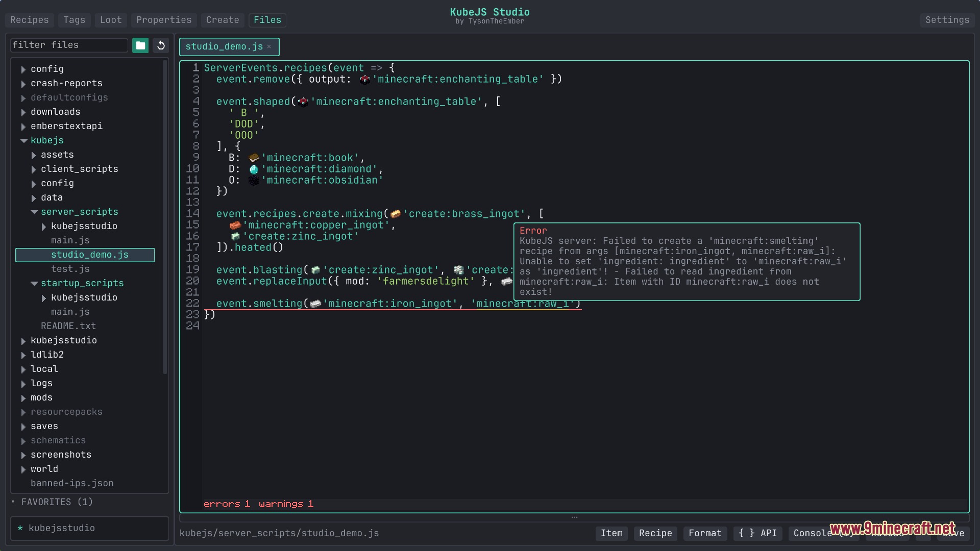980x551 pixels.
Task: Expand the assets folder under kubejs
Action: [x=34, y=155]
